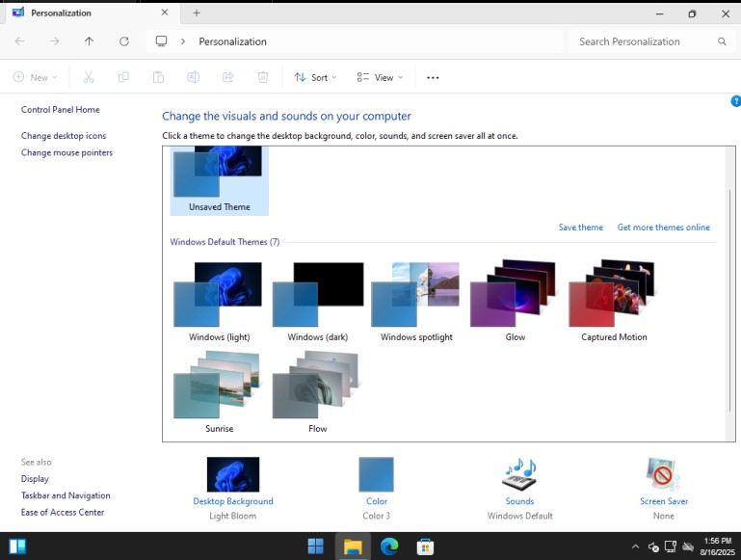The height and width of the screenshot is (560, 741).
Task: Go back with the left arrow button
Action: (x=20, y=41)
